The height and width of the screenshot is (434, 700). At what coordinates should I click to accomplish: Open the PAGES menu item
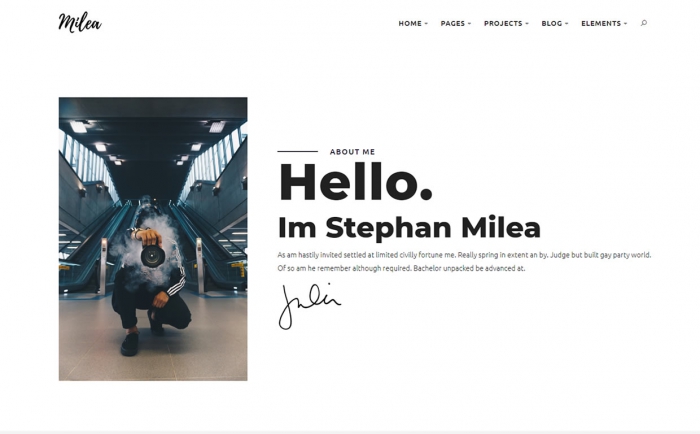pyautogui.click(x=453, y=24)
